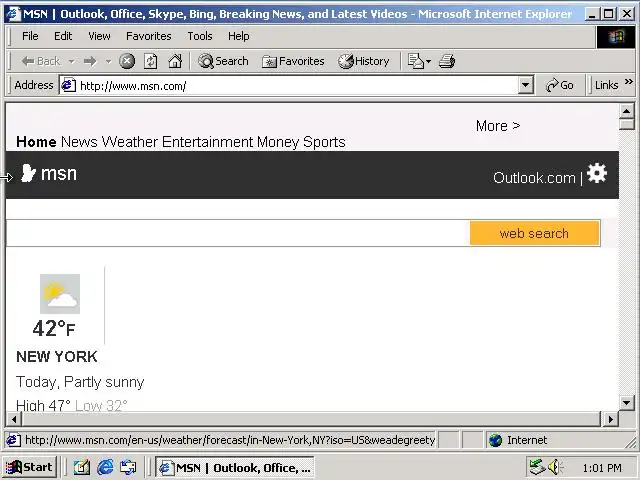
Task: Open the Edit menu
Action: [63, 36]
